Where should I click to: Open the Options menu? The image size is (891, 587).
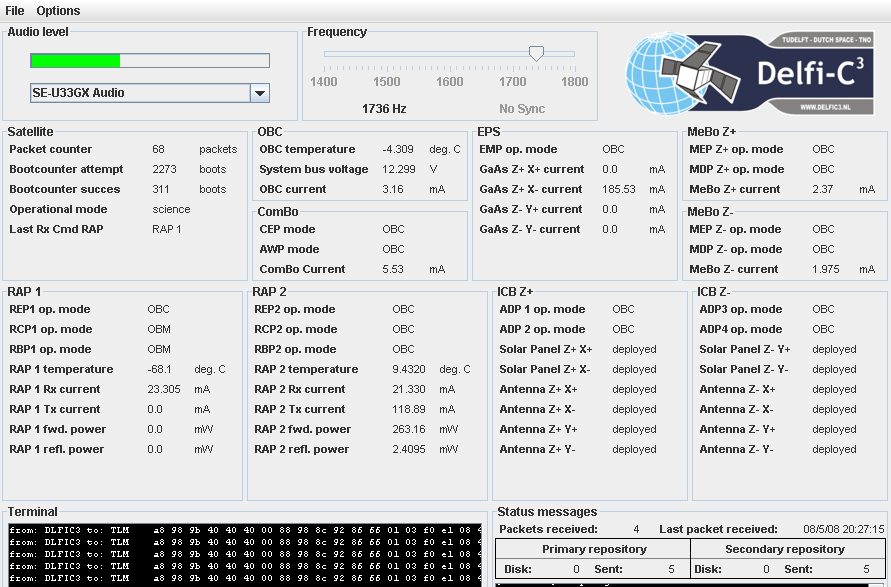pos(58,11)
